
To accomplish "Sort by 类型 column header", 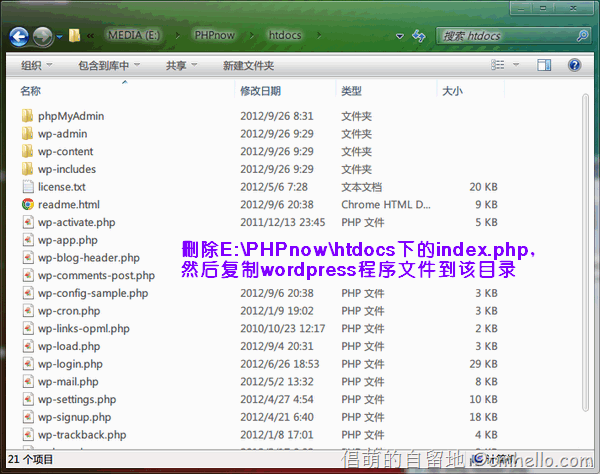I will [351, 91].
